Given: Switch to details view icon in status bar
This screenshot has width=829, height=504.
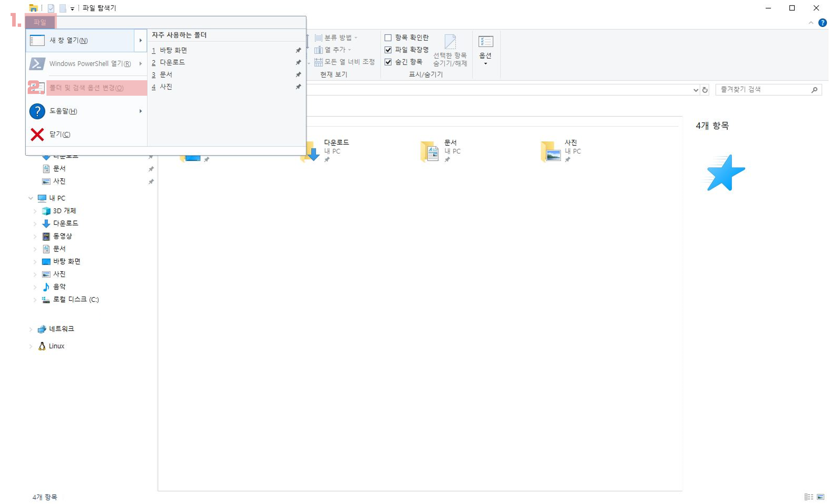Looking at the screenshot, I should [x=808, y=497].
